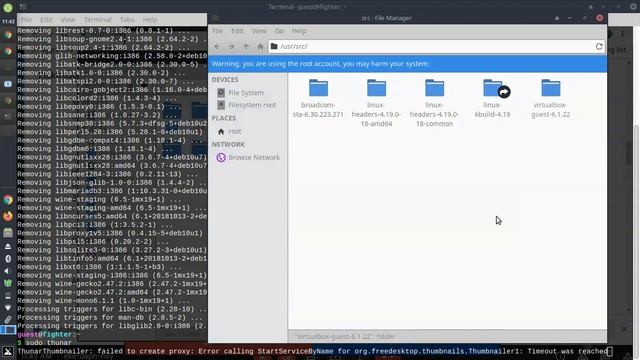Open the clipboard manager paperclip icon
The image size is (640, 360).
click(x=8, y=319)
